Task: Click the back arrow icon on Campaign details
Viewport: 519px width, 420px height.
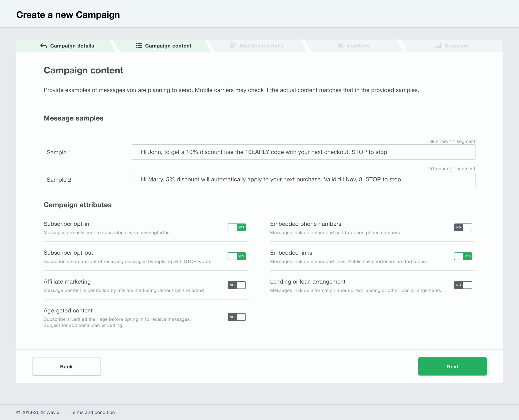Action: [44, 45]
